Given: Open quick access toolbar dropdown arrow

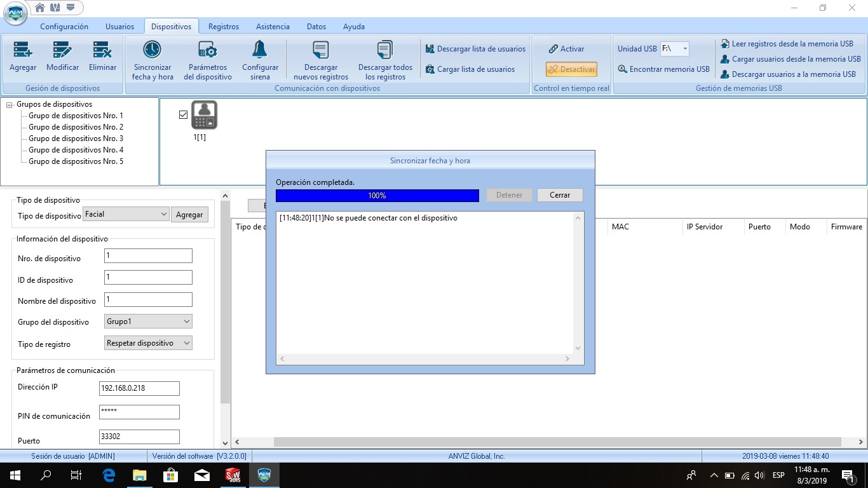Looking at the screenshot, I should (70, 8).
